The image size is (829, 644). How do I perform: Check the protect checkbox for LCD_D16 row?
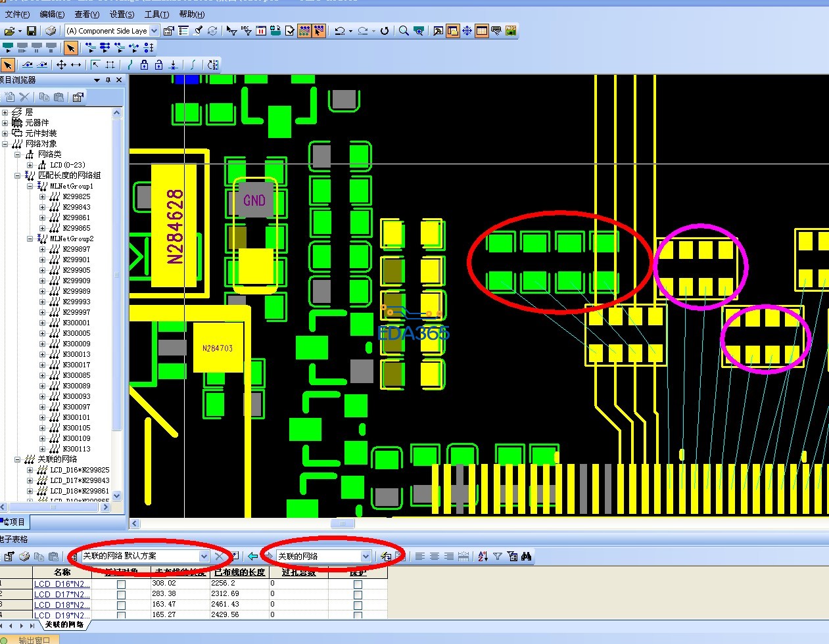[x=358, y=584]
